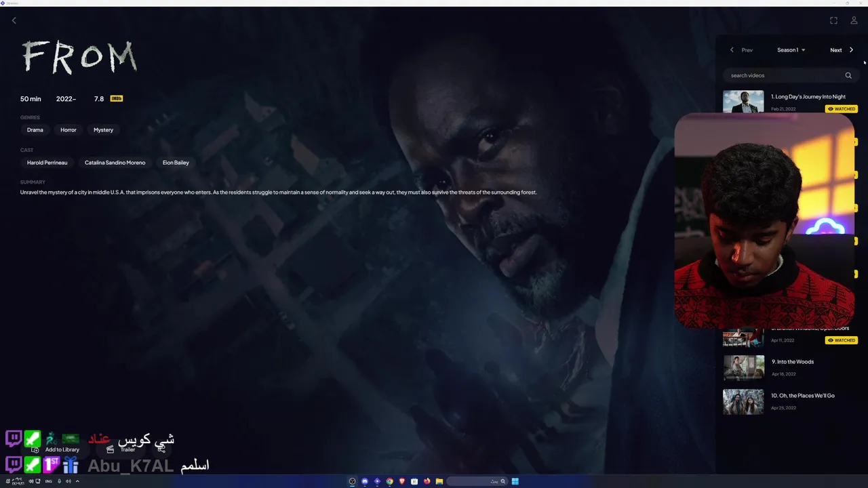The image size is (868, 488).
Task: Open cast member Catalina Sandino Moreno
Action: [115, 163]
